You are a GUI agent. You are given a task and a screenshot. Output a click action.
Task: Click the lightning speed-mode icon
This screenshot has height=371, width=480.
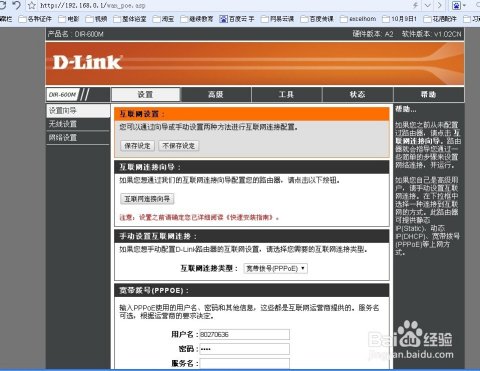415,5
